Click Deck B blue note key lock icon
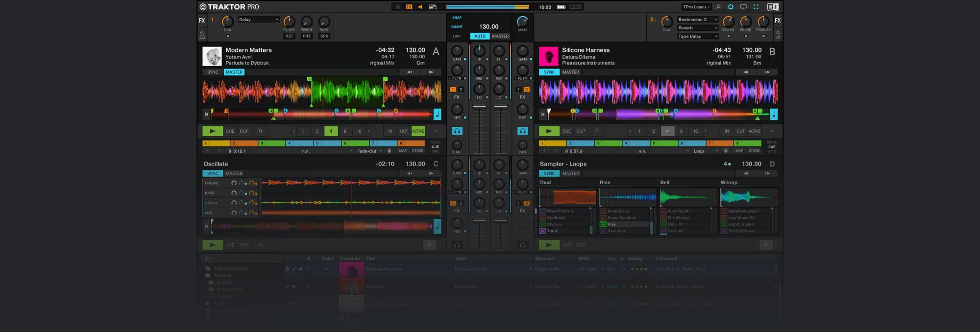Viewport: 980px width, 332px height. [774, 115]
